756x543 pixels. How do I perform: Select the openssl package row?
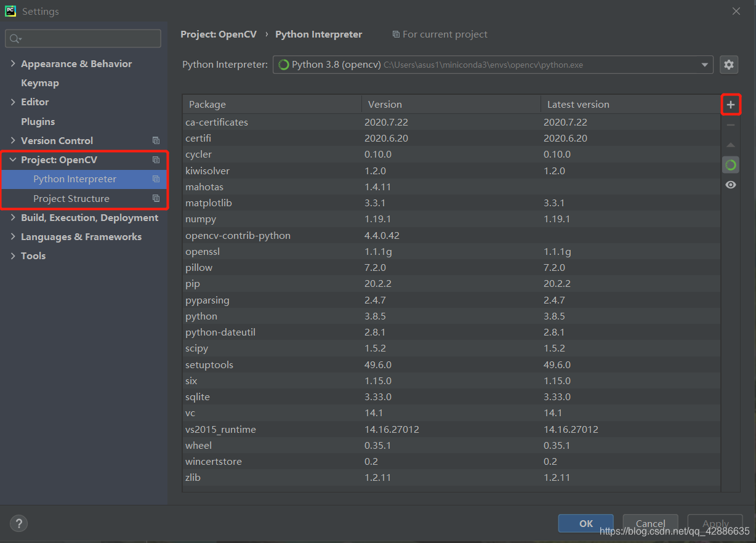click(x=451, y=252)
